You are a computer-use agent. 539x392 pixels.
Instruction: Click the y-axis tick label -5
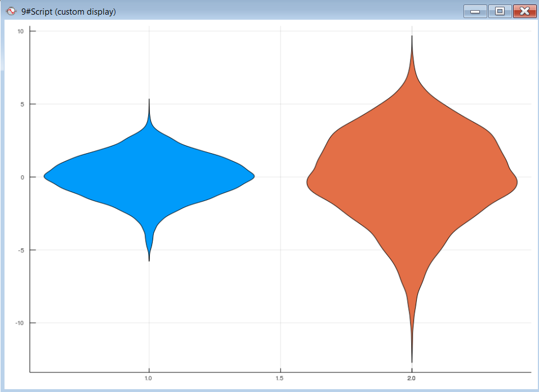20,250
